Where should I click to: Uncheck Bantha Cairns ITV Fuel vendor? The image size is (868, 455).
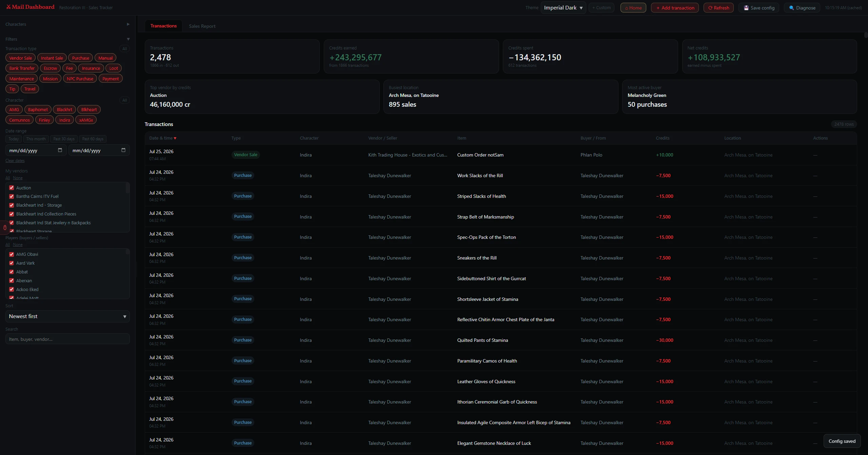pos(12,196)
